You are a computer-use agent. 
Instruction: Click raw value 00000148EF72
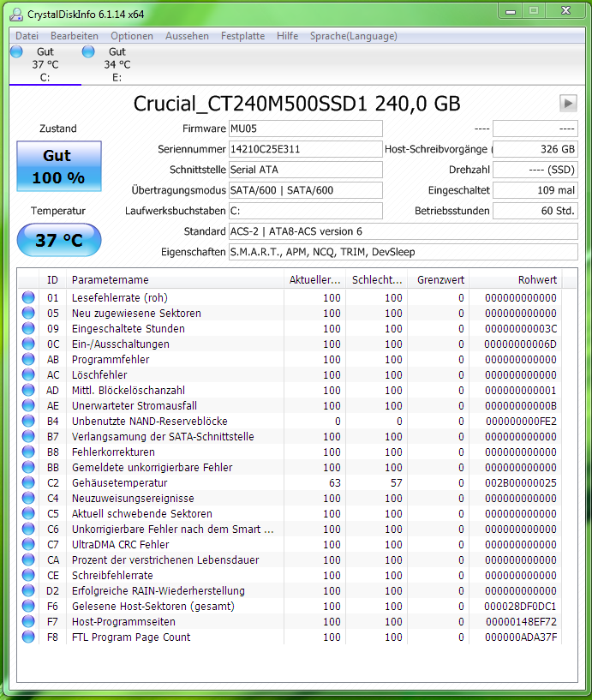521,621
